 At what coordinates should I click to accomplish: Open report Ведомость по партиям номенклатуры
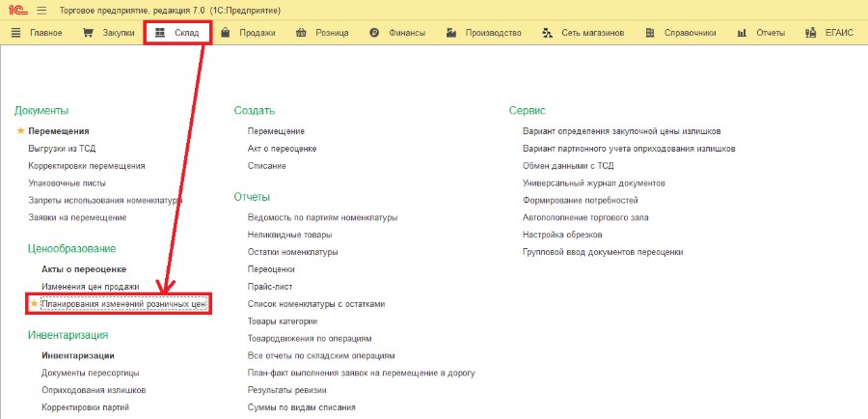click(323, 218)
